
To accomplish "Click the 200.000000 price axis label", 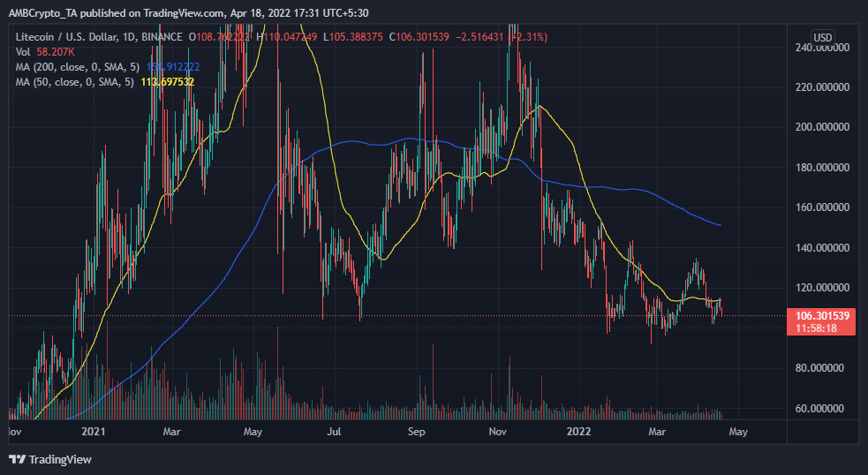I will (822, 127).
